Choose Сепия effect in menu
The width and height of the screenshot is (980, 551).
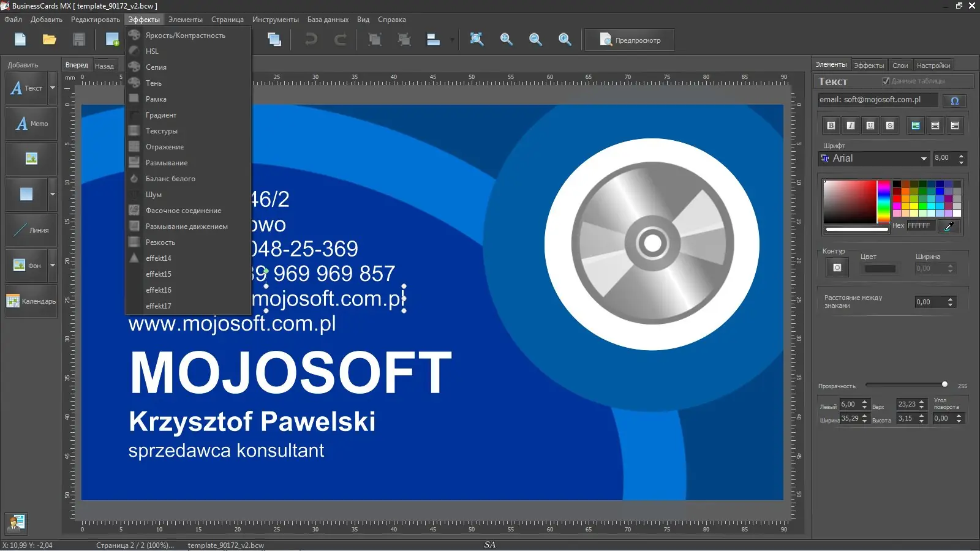(188, 67)
